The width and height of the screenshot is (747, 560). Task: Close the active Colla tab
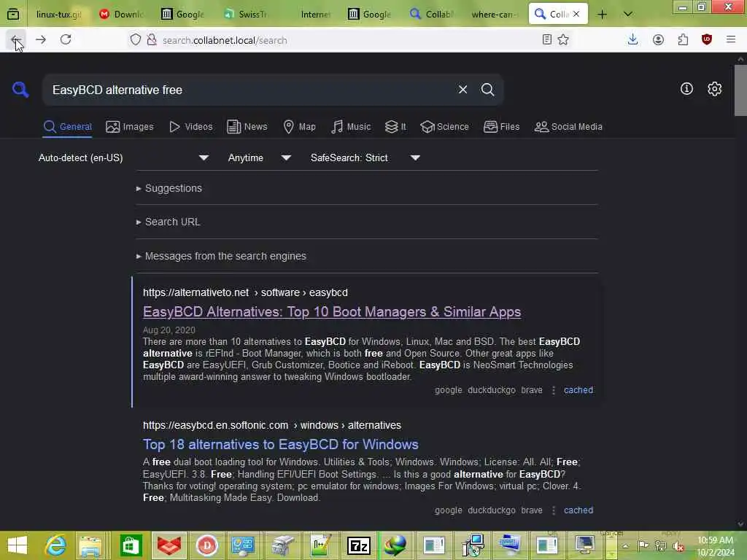576,14
